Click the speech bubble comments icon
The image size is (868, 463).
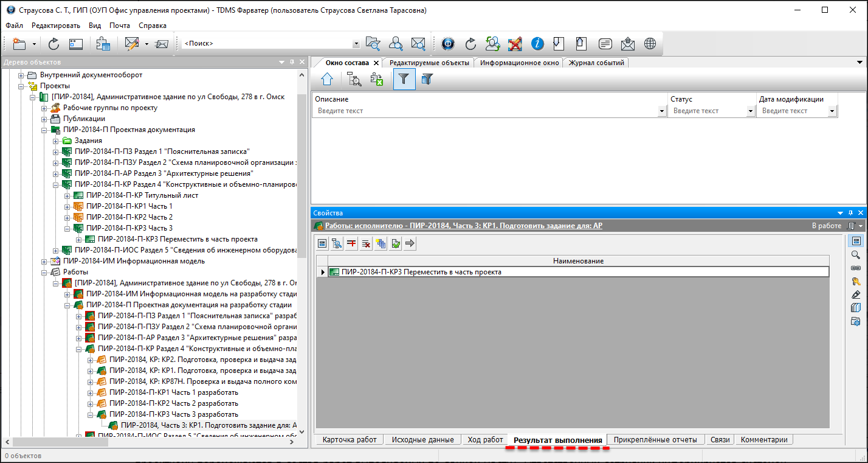(605, 44)
